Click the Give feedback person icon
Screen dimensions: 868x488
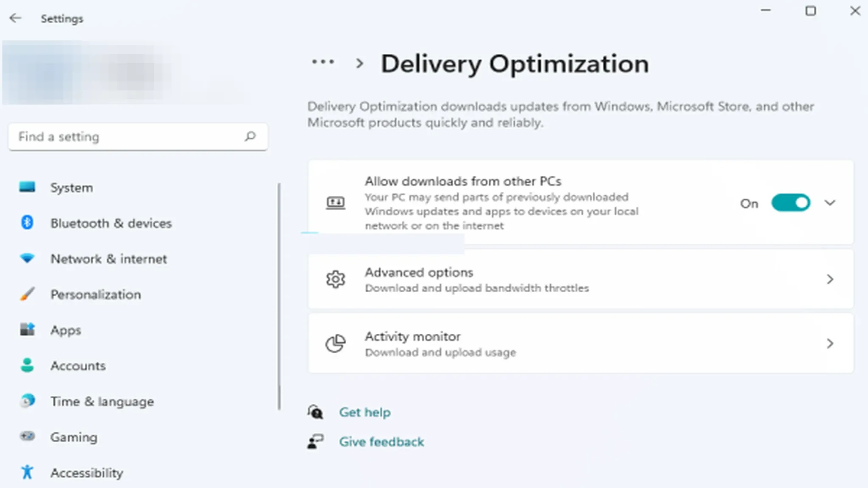point(315,442)
